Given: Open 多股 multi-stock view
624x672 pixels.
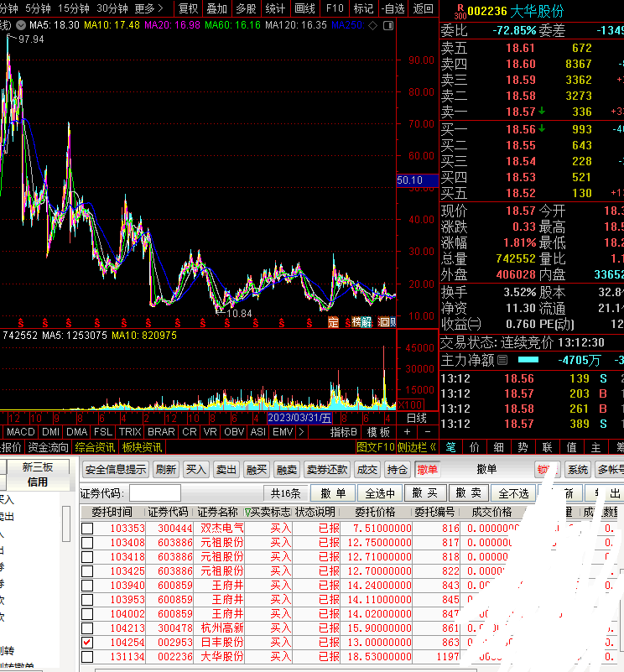Looking at the screenshot, I should click(246, 8).
